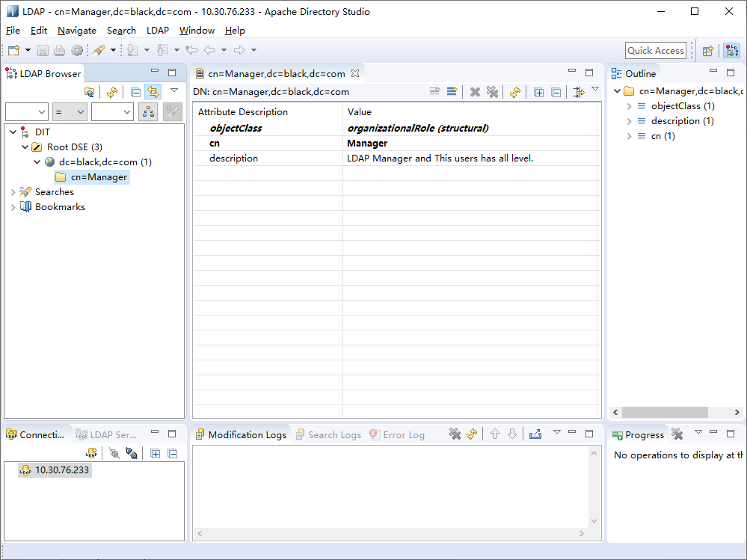The height and width of the screenshot is (560, 747).
Task: Switch to the LDAP Servers tab
Action: pos(107,434)
